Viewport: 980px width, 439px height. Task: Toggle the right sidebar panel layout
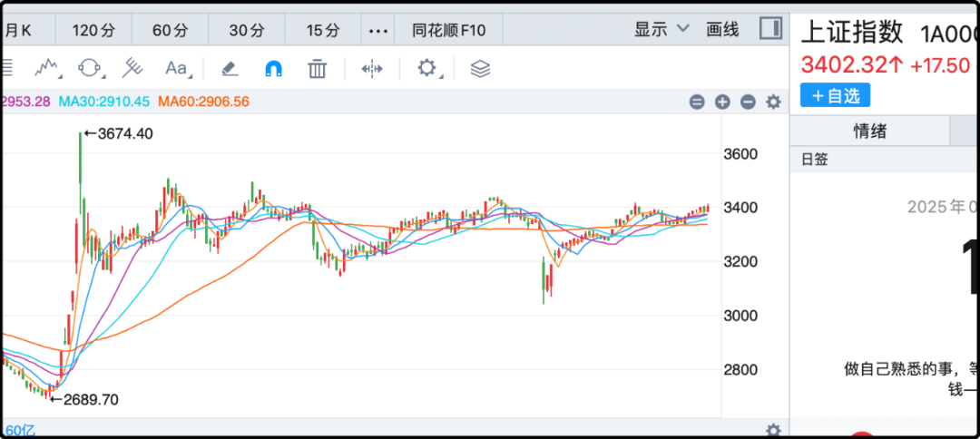tap(769, 29)
